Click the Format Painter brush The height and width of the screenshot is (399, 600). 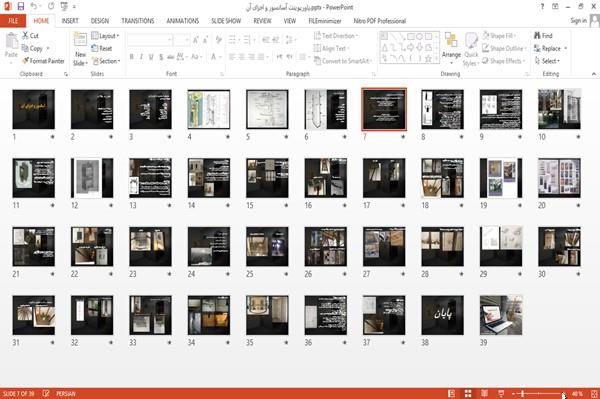[25, 61]
